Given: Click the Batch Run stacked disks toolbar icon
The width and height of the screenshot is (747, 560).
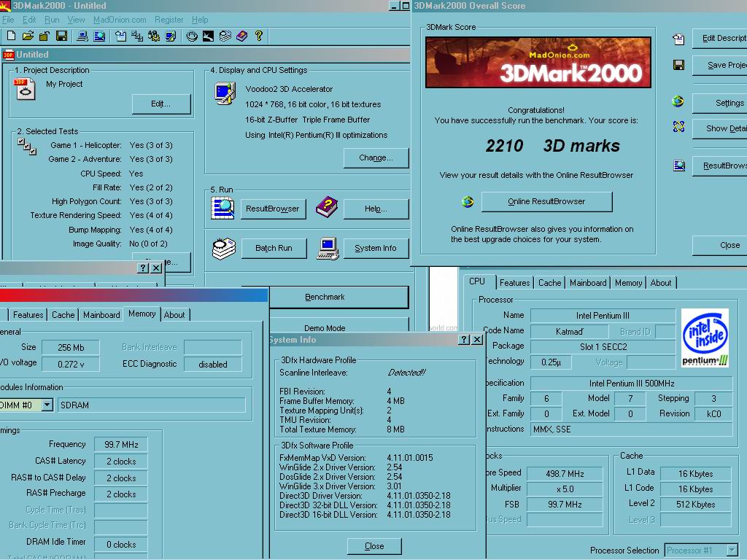Looking at the screenshot, I should coord(225,36).
